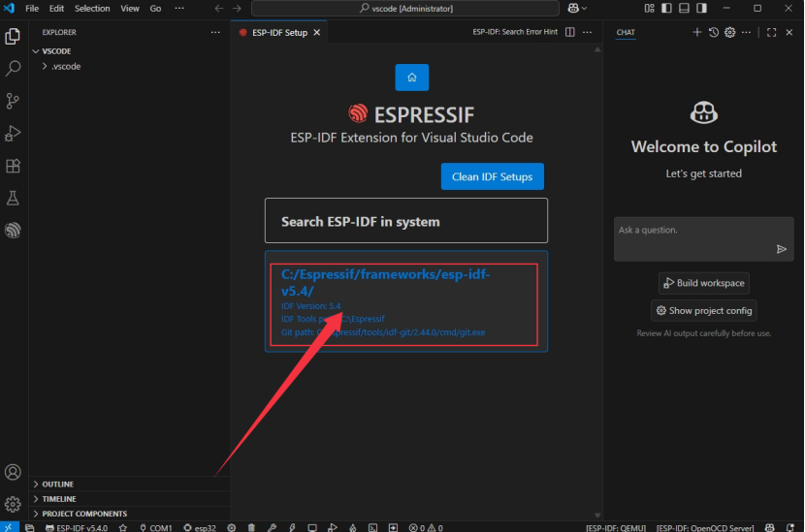Click Show project config button
This screenshot has width=805, height=532.
704,311
